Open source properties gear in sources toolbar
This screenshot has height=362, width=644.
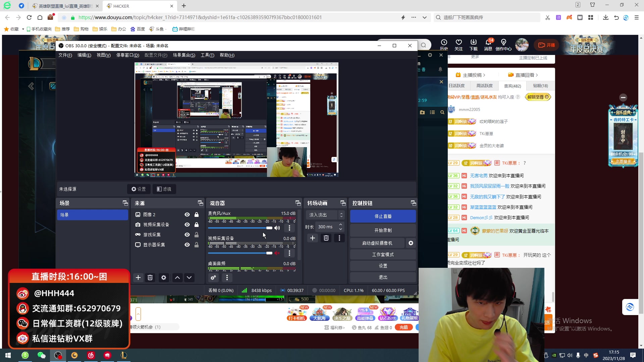point(164,278)
